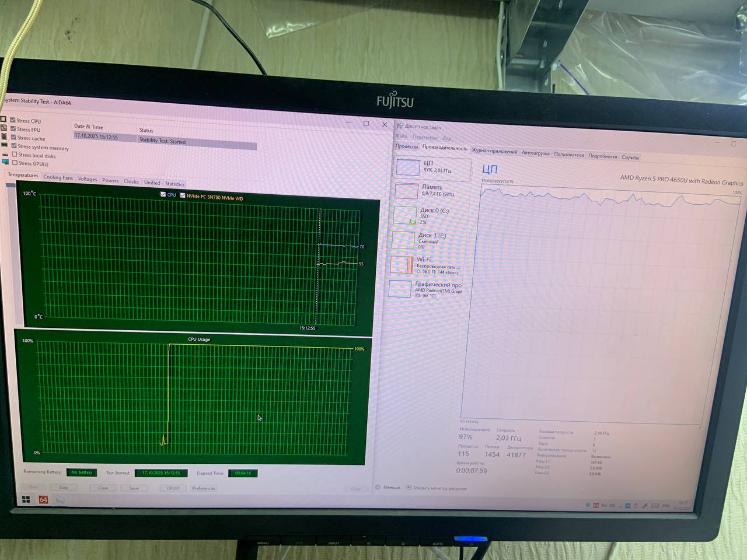The height and width of the screenshot is (560, 747).
Task: Select the Диск 0 (C:) graph icon
Action: pos(404,215)
